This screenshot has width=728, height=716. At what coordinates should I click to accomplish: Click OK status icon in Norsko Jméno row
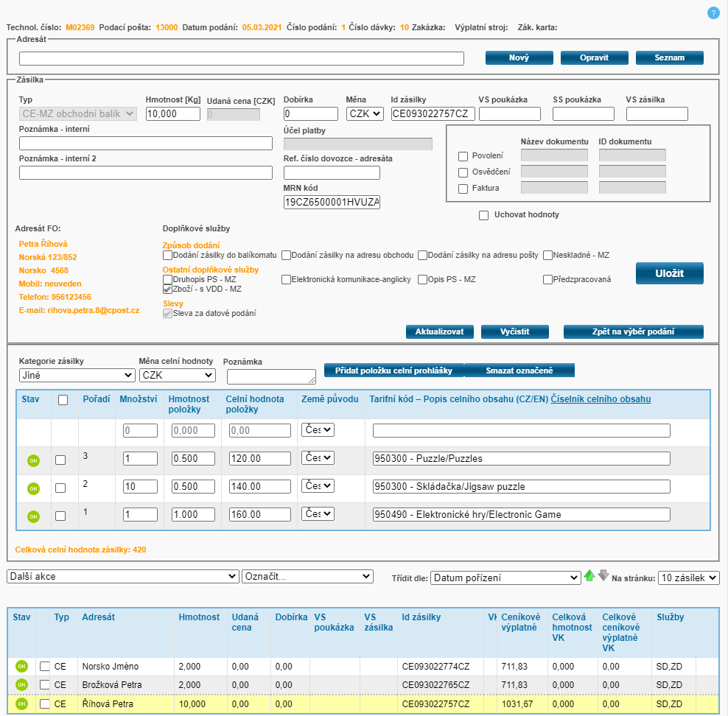coord(21,667)
